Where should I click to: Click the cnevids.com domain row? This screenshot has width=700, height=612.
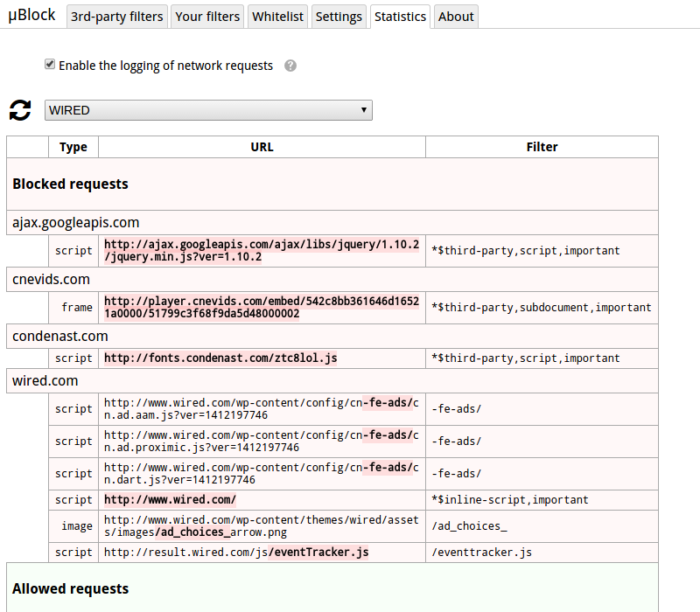coord(332,279)
